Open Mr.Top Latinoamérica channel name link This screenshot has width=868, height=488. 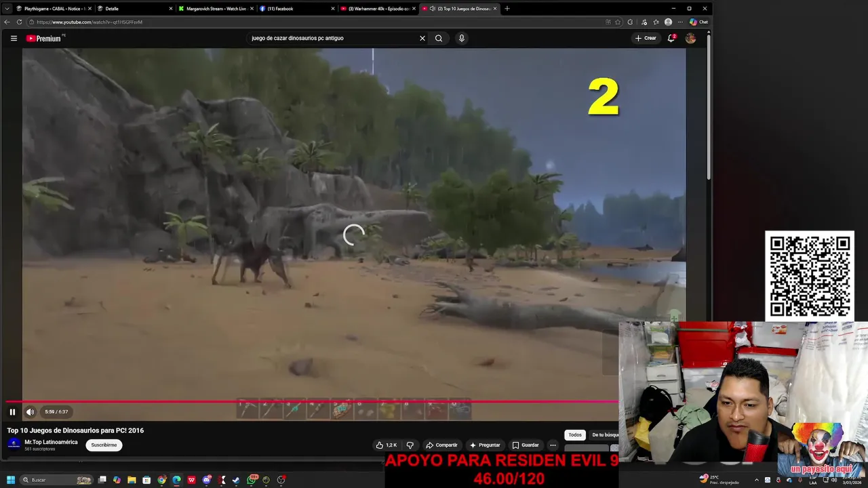pos(51,442)
